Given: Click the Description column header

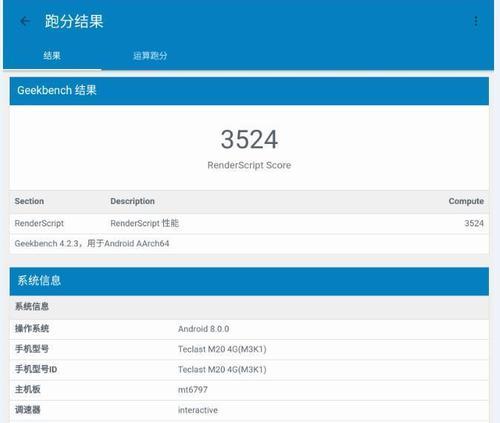Looking at the screenshot, I should point(132,201).
